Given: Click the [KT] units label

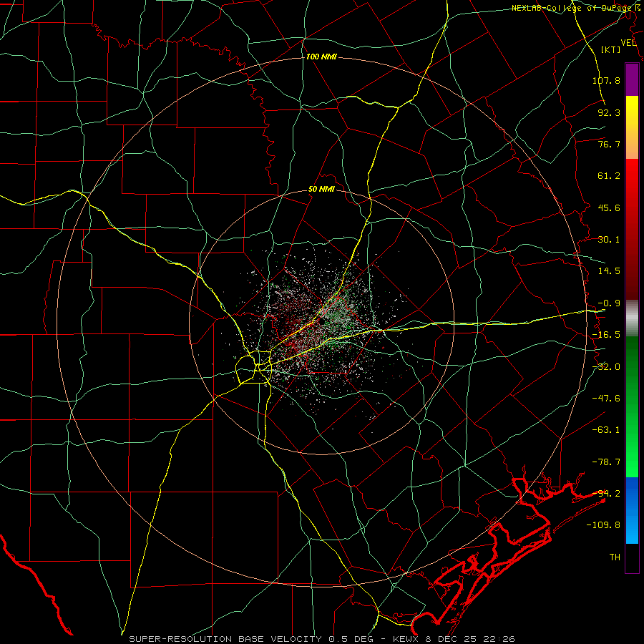Looking at the screenshot, I should tap(611, 49).
